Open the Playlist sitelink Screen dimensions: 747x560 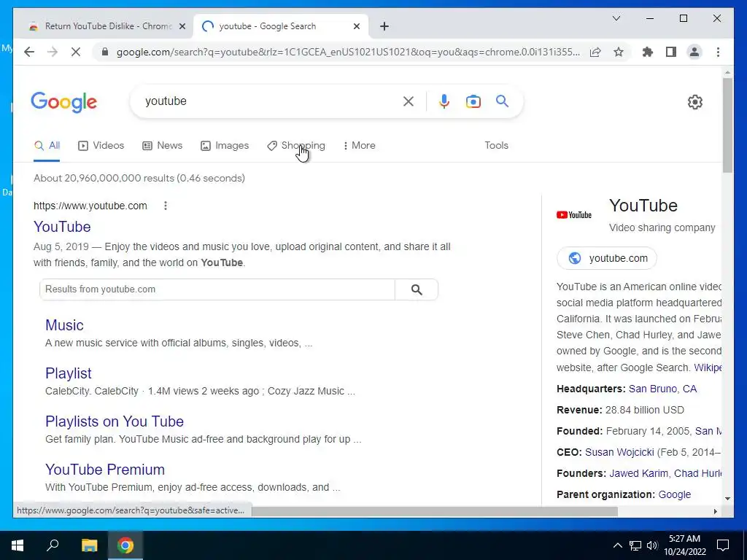pyautogui.click(x=68, y=373)
